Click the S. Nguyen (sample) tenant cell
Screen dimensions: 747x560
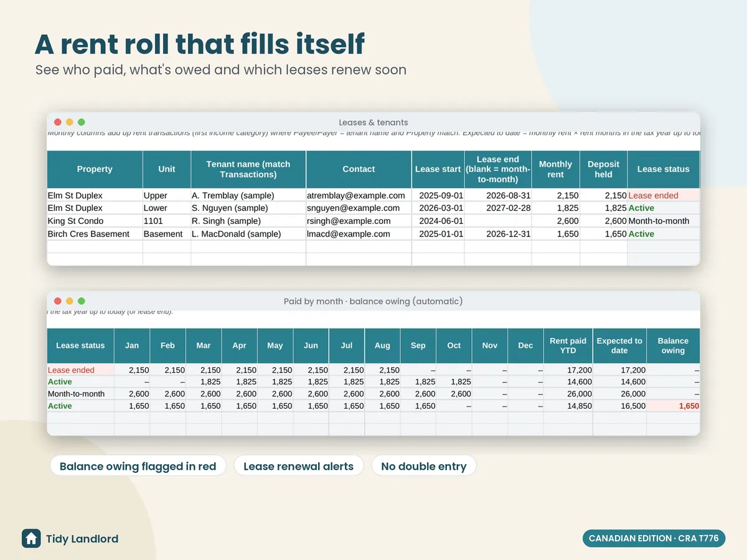click(x=248, y=208)
